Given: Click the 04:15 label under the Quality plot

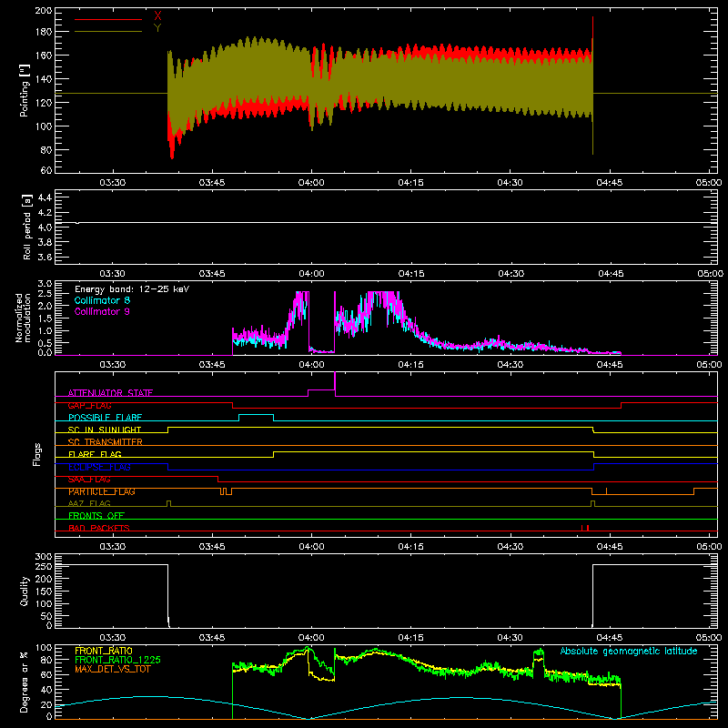Looking at the screenshot, I should (x=411, y=638).
